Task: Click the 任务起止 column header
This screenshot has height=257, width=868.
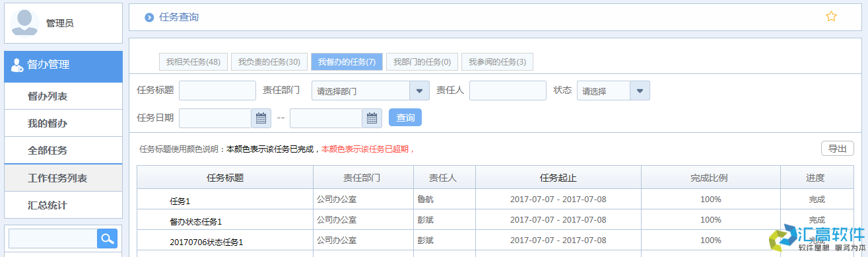Action: [558, 178]
